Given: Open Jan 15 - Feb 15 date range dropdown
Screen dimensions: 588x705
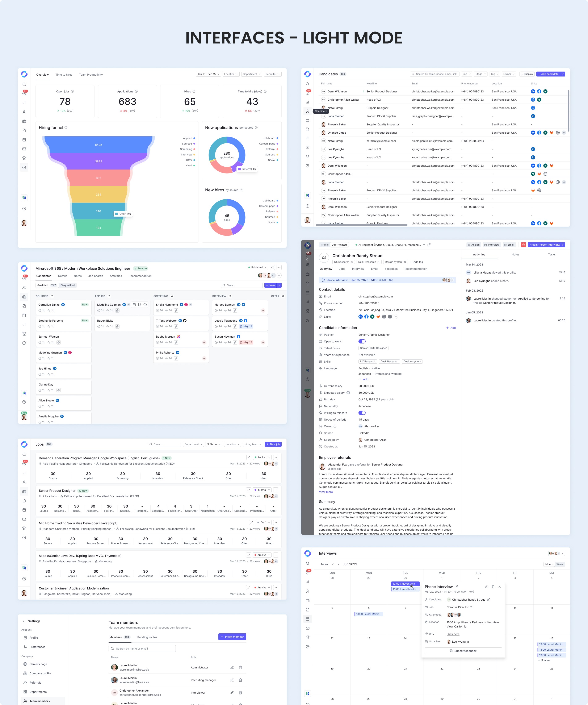Looking at the screenshot, I should pyautogui.click(x=208, y=74).
